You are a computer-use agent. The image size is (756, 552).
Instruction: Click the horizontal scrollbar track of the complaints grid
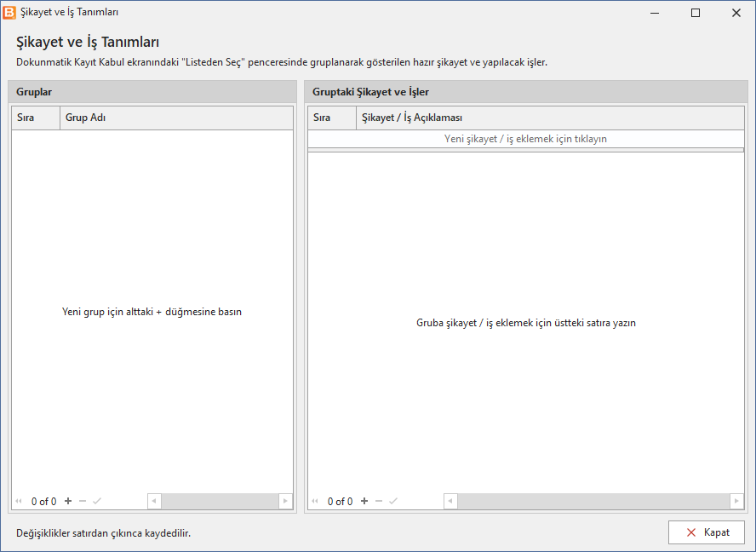593,501
